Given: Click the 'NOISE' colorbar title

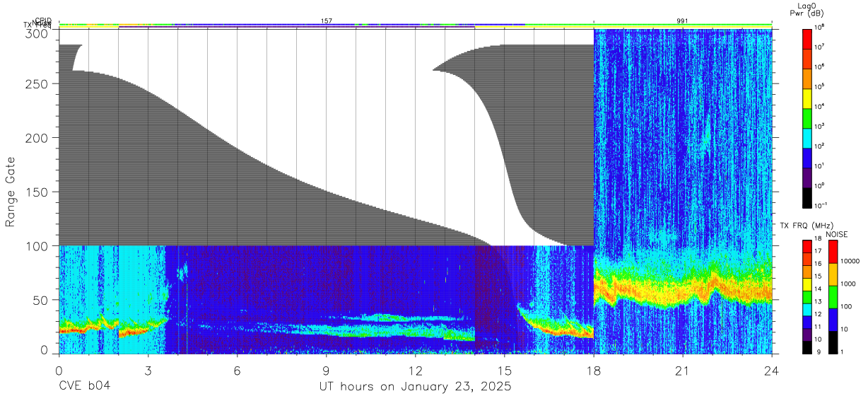Looking at the screenshot, I should pos(837,234).
